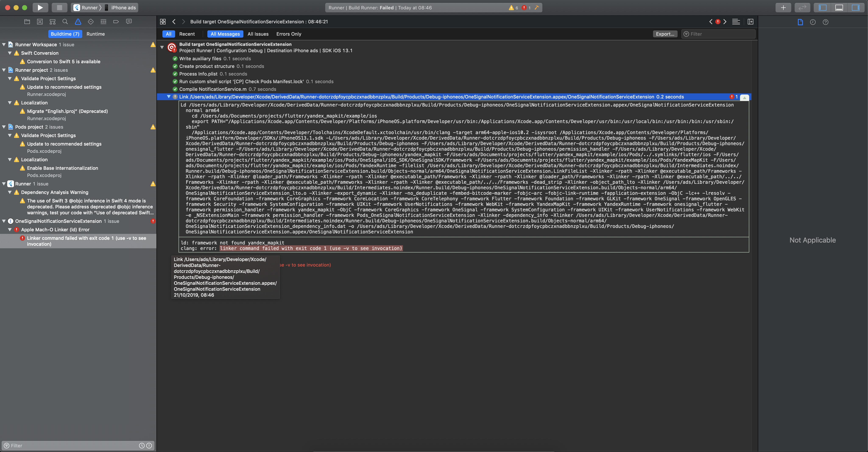Open the Debug navigator icon
The image size is (868, 452).
pyautogui.click(x=103, y=22)
